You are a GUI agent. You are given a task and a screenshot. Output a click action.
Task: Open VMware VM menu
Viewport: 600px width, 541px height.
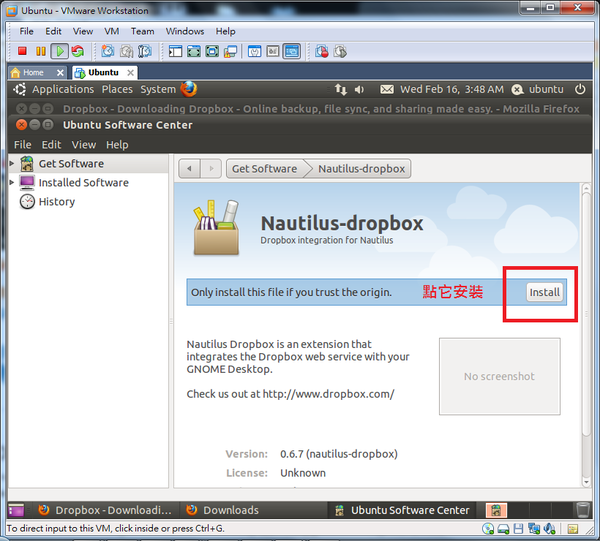[112, 31]
